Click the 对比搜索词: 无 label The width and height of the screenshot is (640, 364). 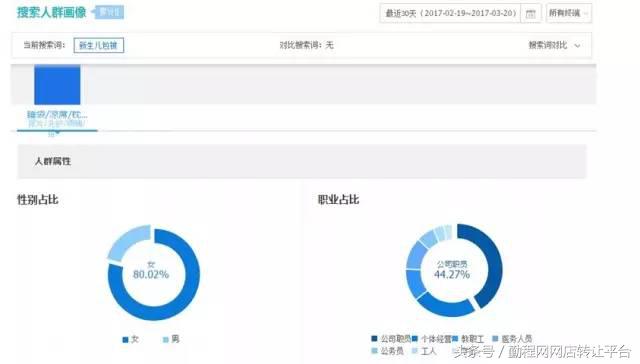(307, 45)
